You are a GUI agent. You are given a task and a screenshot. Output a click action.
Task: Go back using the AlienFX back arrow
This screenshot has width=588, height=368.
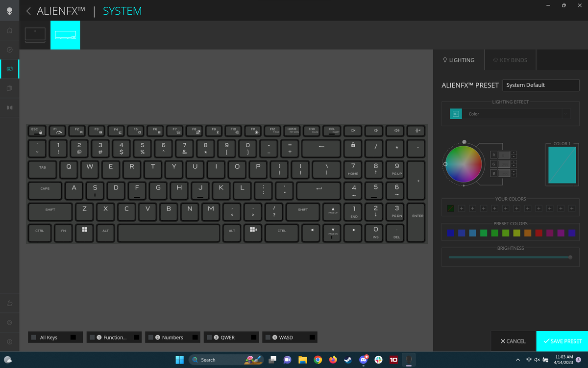28,11
